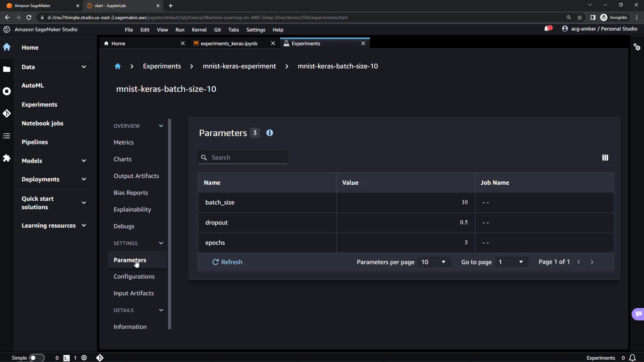The width and height of the screenshot is (644, 362).
Task: Open table of contents list icon
Action: click(x=7, y=136)
